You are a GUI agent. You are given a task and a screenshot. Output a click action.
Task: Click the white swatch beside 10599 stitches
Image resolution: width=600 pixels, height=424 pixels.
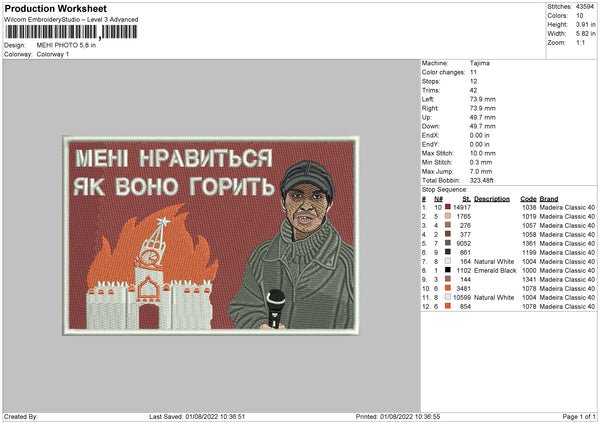pos(448,297)
